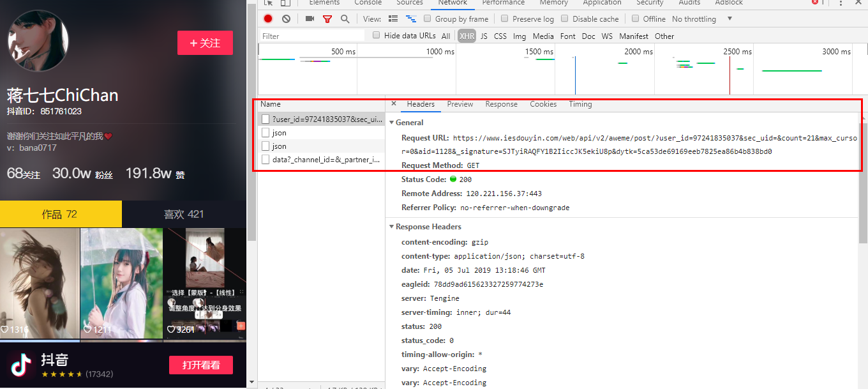
Task: Close the request details pane X
Action: (x=393, y=103)
